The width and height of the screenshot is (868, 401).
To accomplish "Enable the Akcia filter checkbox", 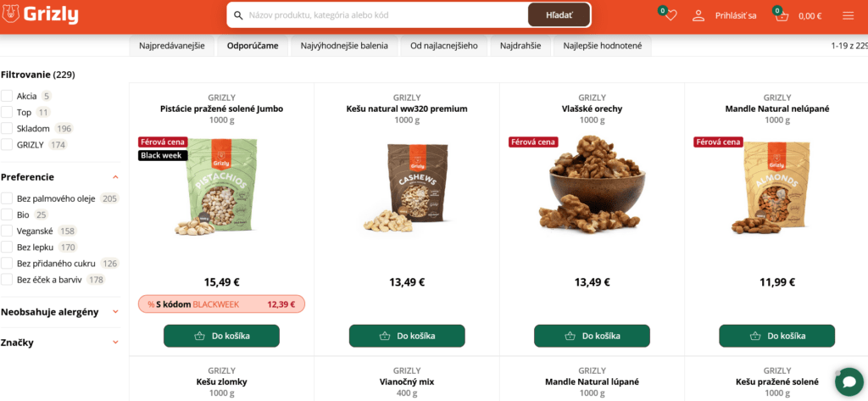I will (x=7, y=96).
